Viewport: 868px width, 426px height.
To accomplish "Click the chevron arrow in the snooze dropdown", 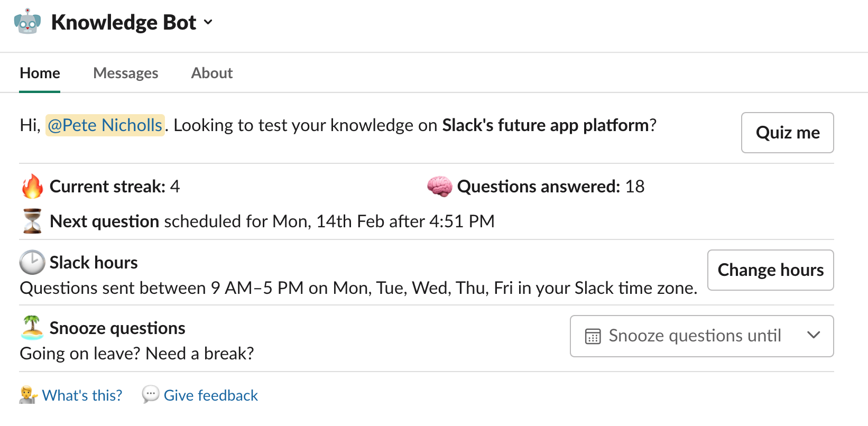I will 814,335.
